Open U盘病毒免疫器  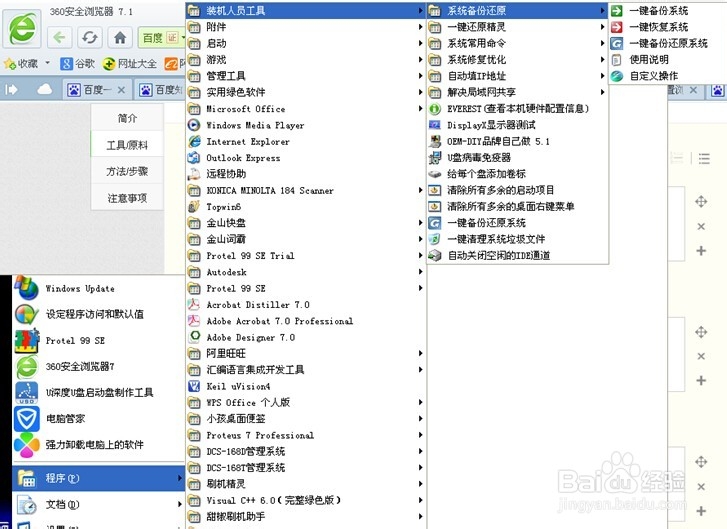[x=517, y=158]
